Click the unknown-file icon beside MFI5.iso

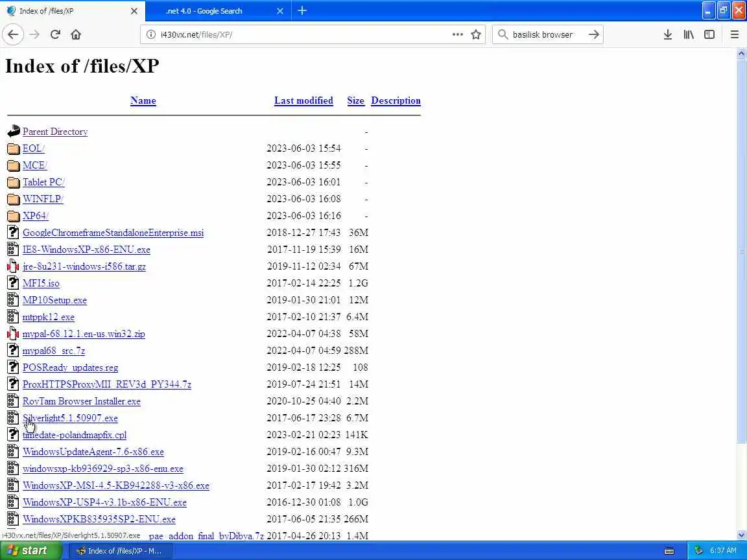(14, 283)
